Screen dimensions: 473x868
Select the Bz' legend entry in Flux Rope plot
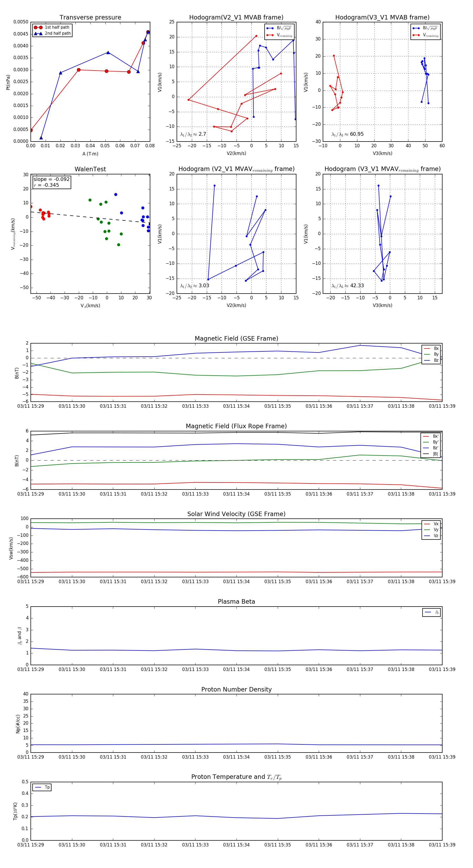(431, 448)
